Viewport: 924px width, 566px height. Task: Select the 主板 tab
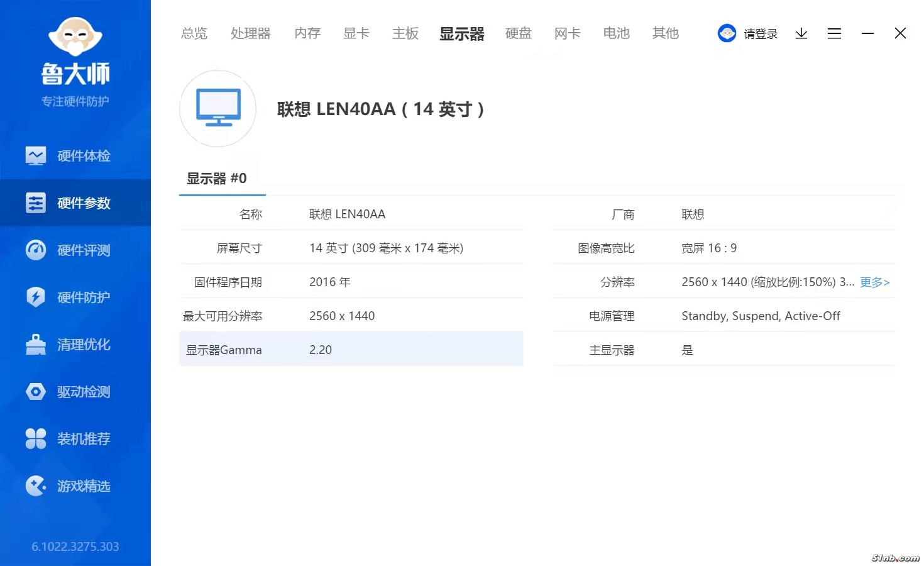[x=405, y=33]
